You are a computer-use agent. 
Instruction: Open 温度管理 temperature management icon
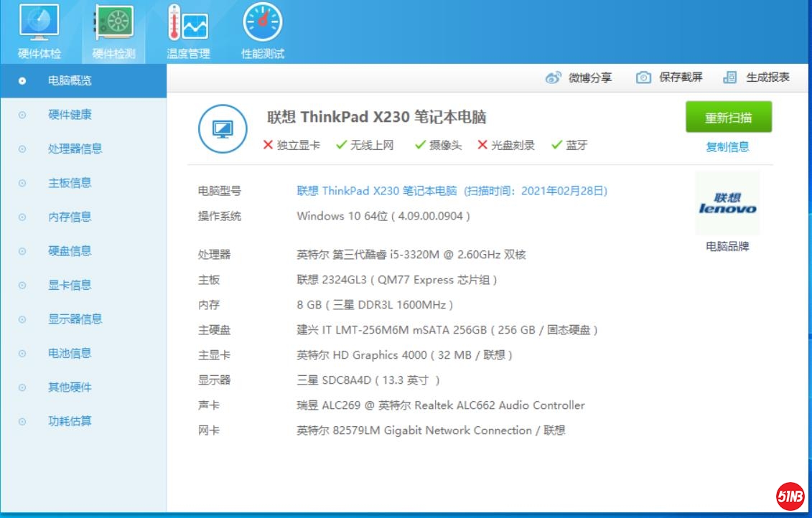(188, 23)
